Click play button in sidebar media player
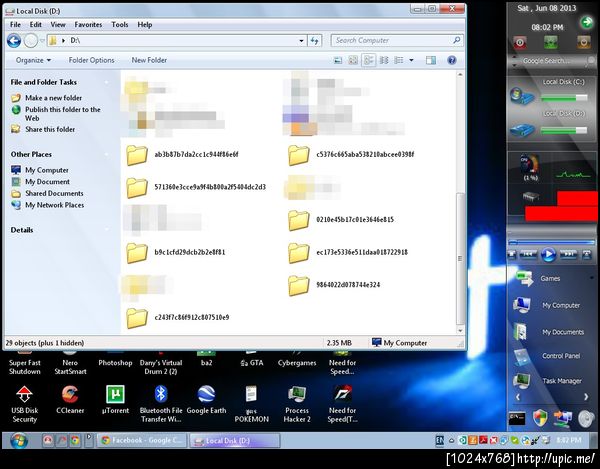600x469 pixels. 548,254
